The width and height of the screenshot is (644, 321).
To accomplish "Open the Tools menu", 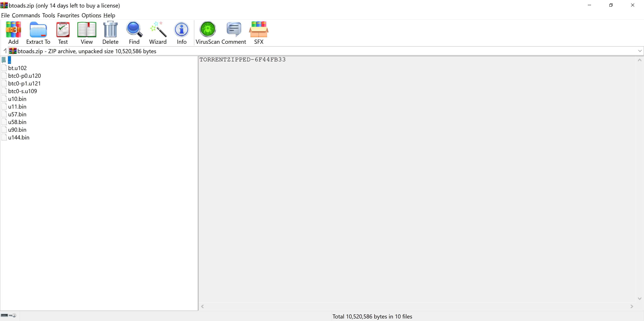I will point(48,15).
